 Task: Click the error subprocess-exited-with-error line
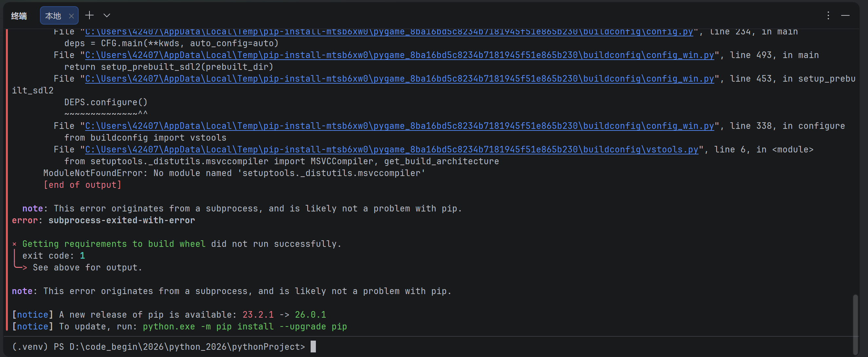point(104,221)
